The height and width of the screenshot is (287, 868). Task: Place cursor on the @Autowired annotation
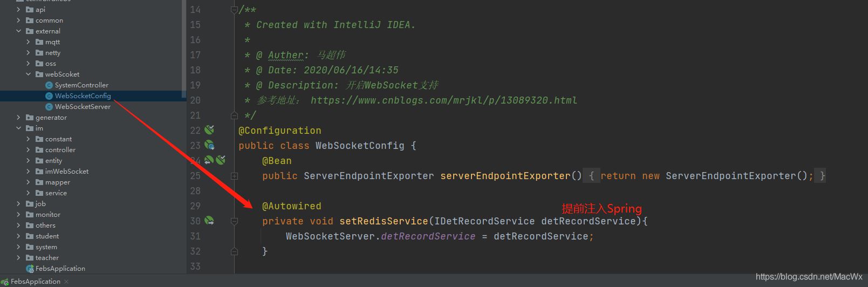(291, 206)
